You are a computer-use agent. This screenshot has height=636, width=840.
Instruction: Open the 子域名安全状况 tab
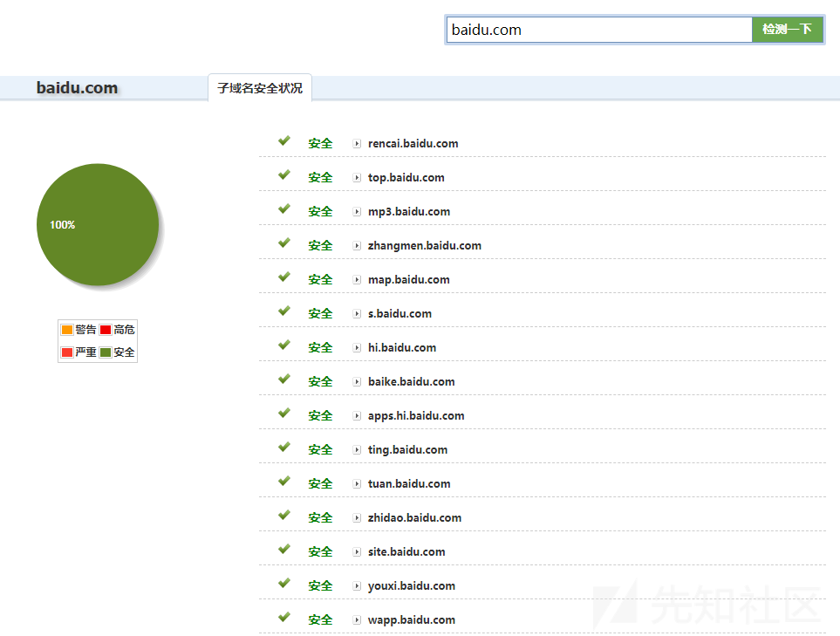[260, 88]
